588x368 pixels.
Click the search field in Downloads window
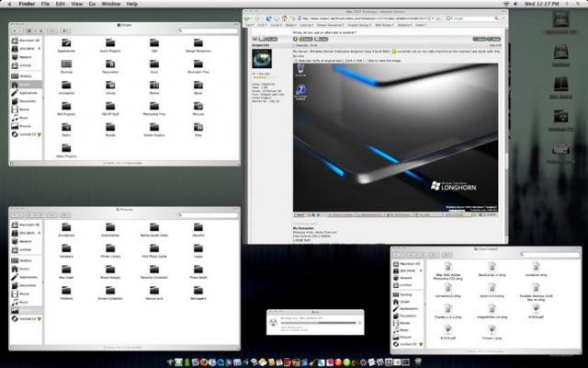tap(550, 255)
